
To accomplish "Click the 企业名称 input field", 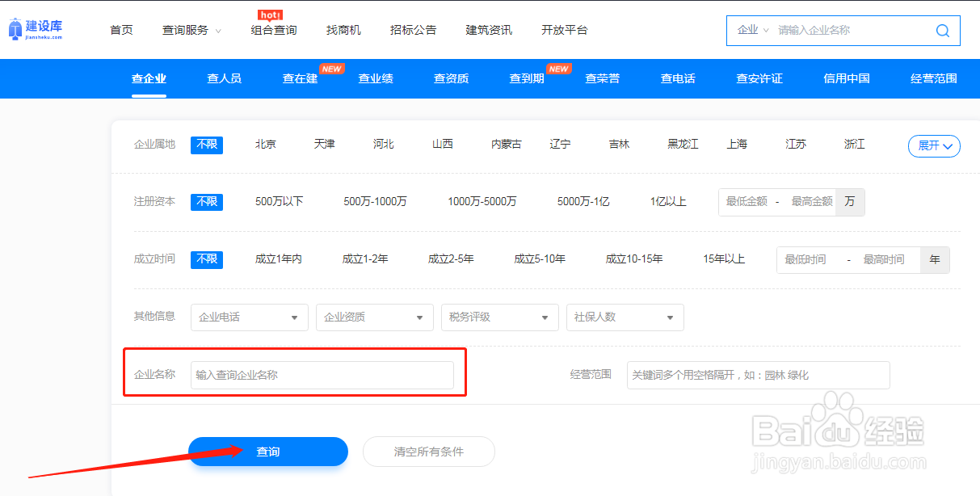I will coord(322,374).
